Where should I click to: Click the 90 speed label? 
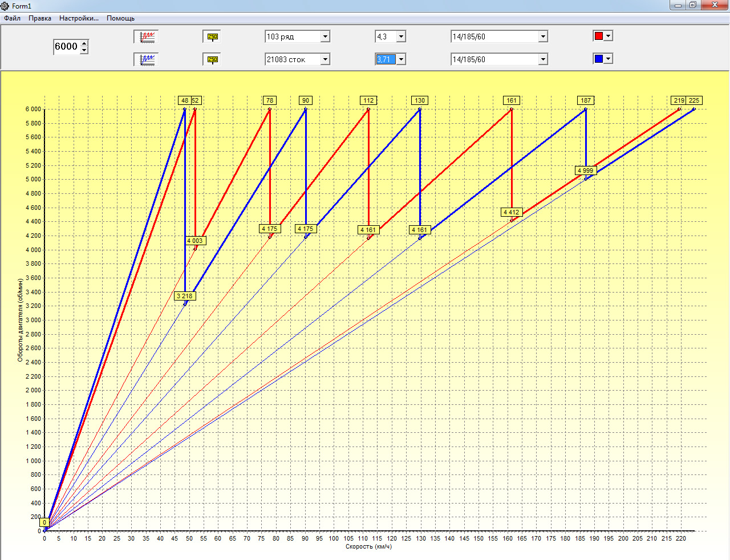(x=306, y=100)
